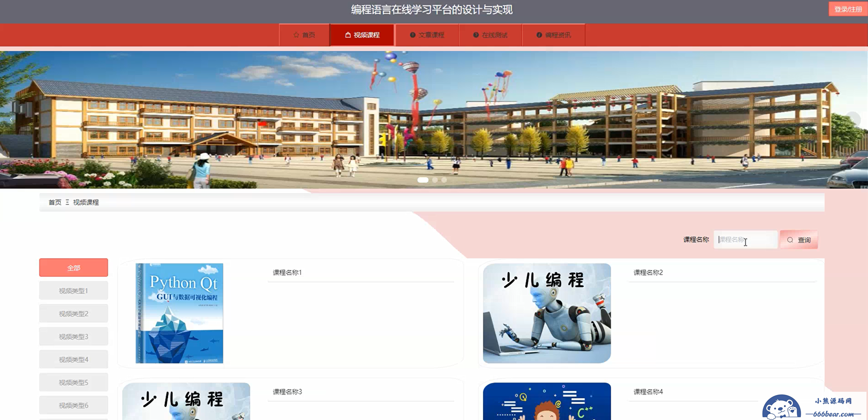Screen dimensions: 868x420
Task: Filter courses by 视频类型4
Action: click(x=73, y=359)
